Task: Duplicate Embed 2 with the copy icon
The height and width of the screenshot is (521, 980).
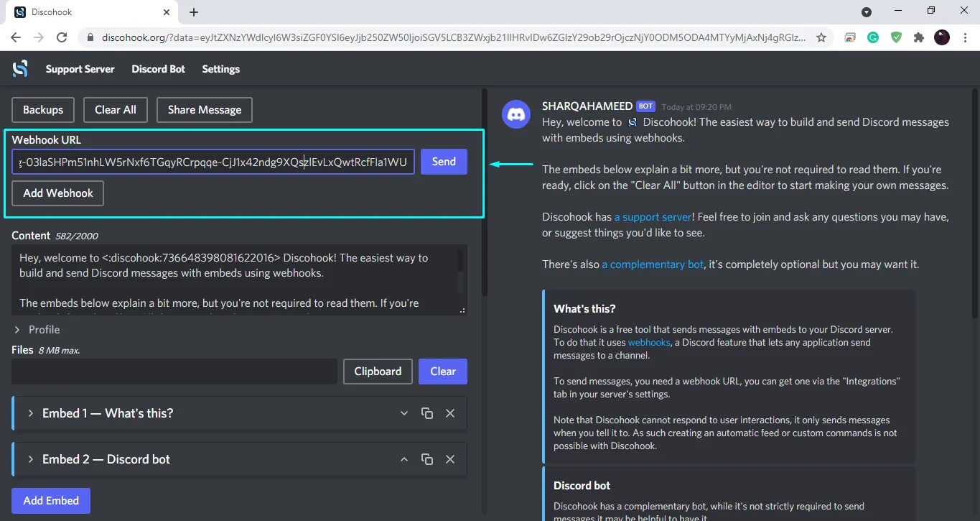Action: (427, 459)
